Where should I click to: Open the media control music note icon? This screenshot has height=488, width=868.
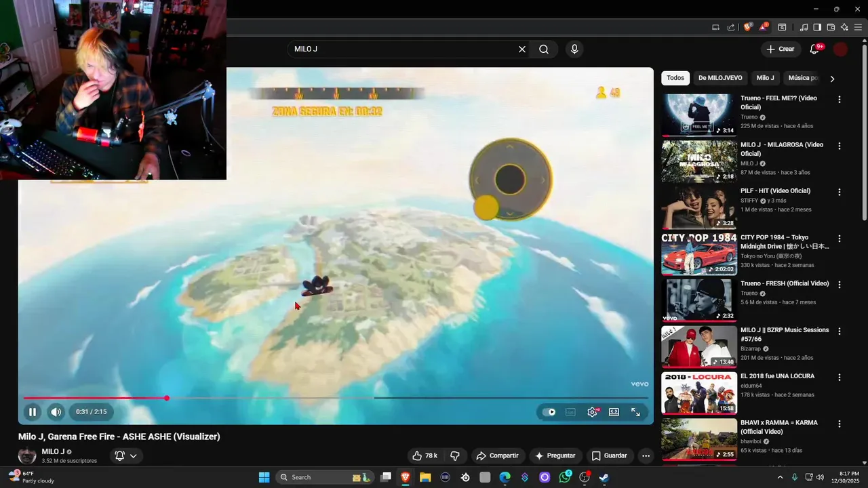804,27
